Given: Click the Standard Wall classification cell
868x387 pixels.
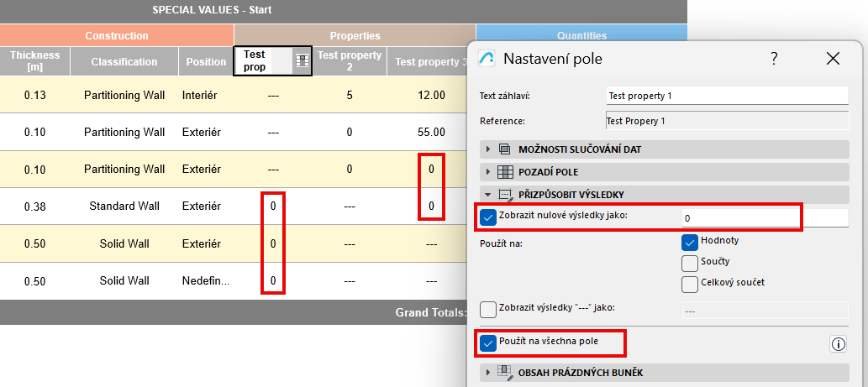Looking at the screenshot, I should [124, 207].
